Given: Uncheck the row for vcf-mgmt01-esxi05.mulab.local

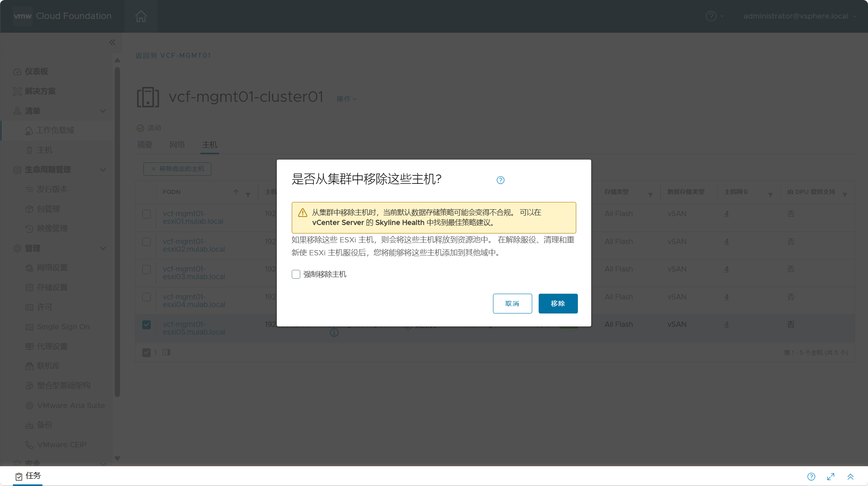Looking at the screenshot, I should [147, 325].
